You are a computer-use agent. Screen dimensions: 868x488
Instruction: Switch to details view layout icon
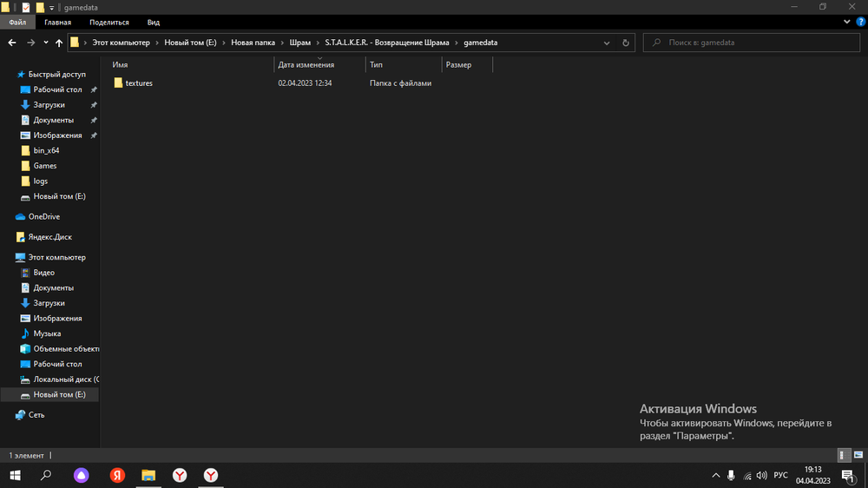pyautogui.click(x=843, y=455)
